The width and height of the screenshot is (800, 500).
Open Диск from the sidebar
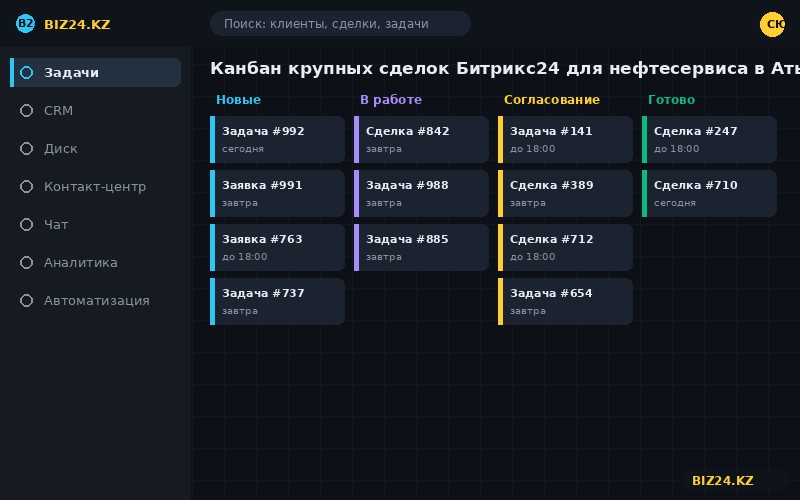click(95, 148)
